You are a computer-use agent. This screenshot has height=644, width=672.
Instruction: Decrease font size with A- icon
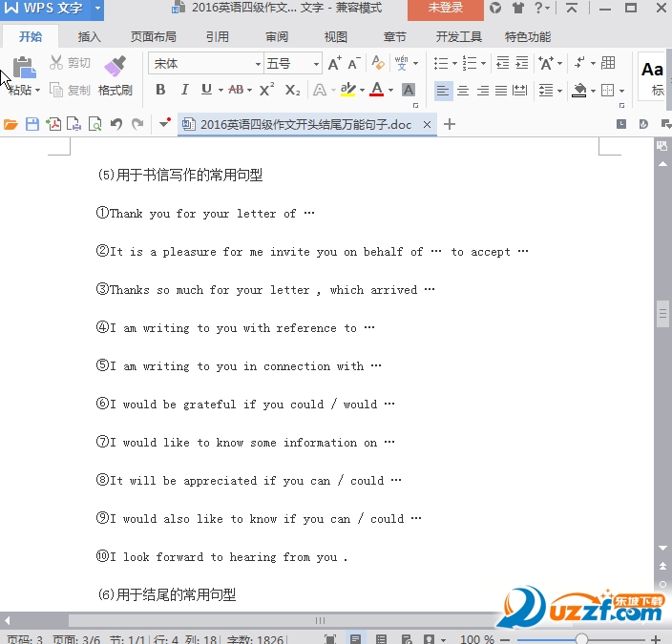[x=354, y=63]
